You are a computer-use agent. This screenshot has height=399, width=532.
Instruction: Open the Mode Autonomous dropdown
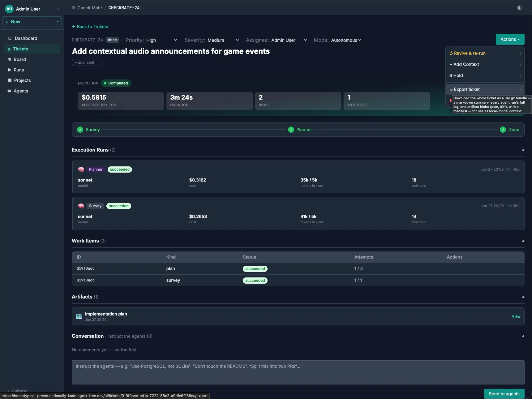click(346, 40)
